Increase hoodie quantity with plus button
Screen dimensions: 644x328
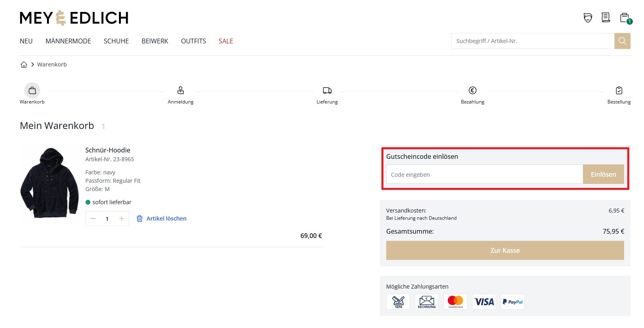coord(122,219)
